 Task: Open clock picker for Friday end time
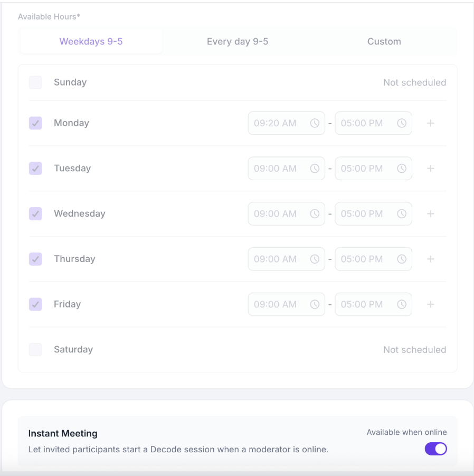[402, 304]
